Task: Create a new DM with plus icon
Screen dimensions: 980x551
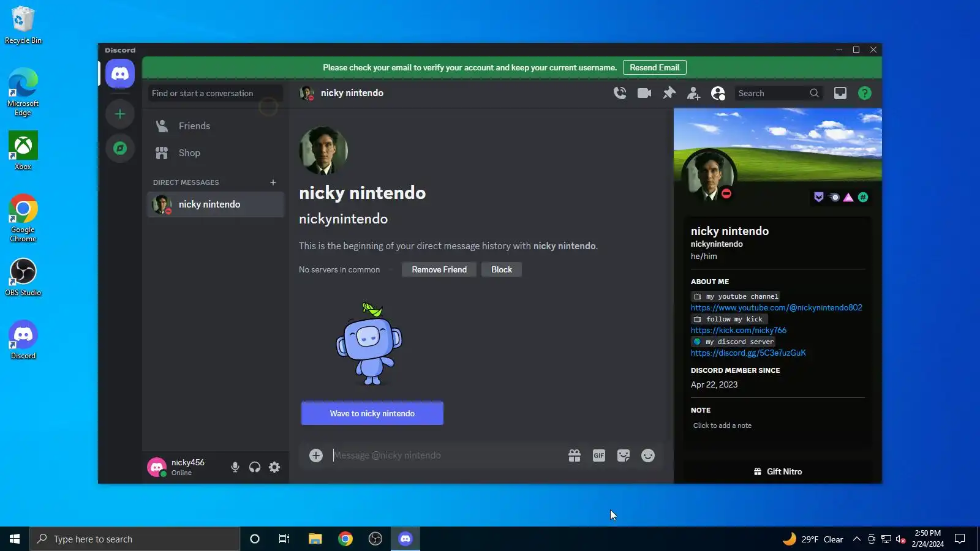Action: tap(273, 182)
